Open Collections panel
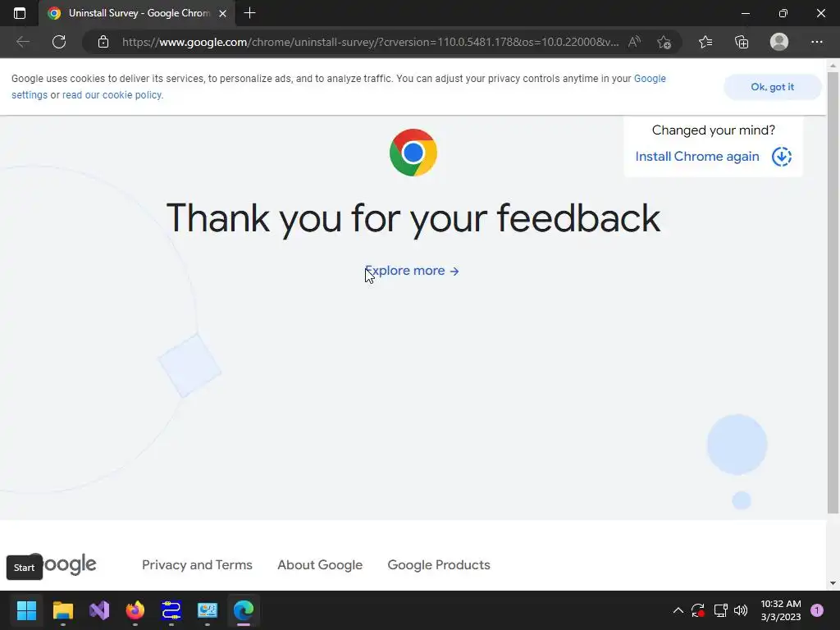The height and width of the screenshot is (630, 840). point(742,42)
